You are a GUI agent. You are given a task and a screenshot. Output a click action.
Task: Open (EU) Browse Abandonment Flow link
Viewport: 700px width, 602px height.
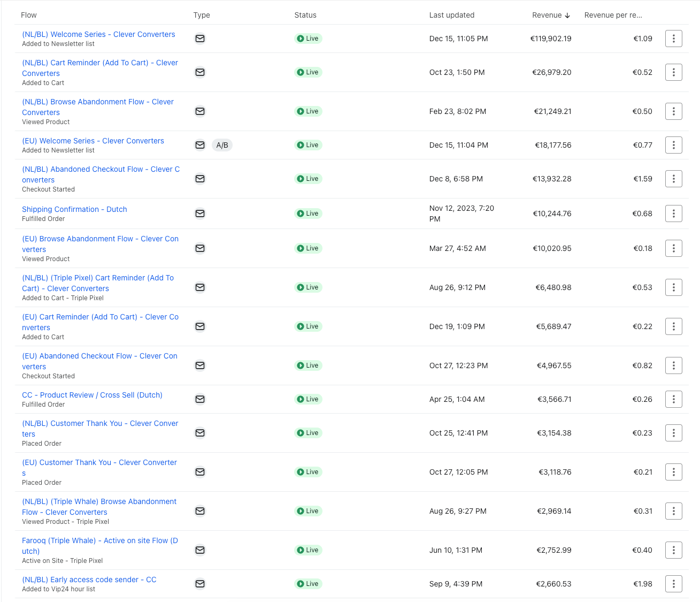[x=101, y=244]
